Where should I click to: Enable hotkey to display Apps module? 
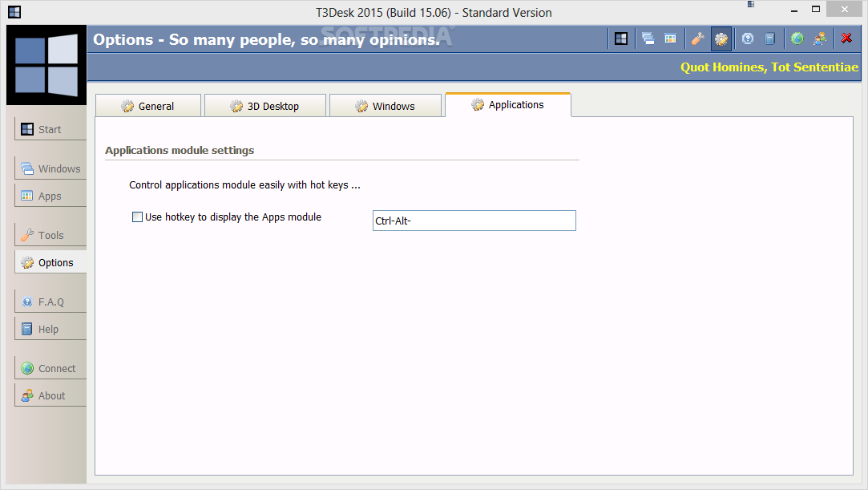click(137, 217)
